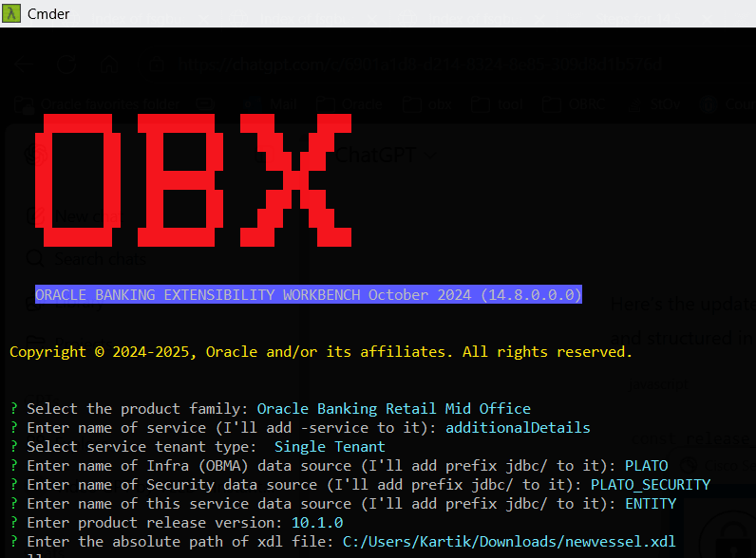Click the chatgpt.com URL in background browser

pos(420,65)
